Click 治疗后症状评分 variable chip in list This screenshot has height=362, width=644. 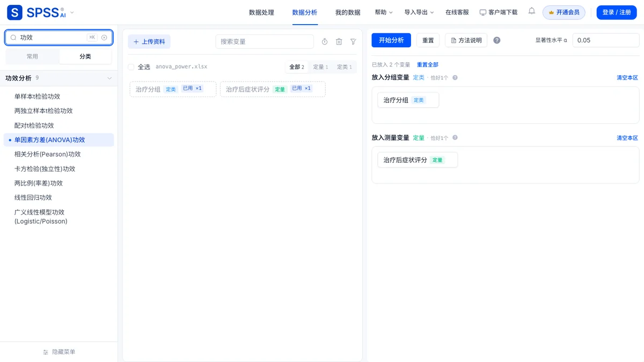point(273,89)
